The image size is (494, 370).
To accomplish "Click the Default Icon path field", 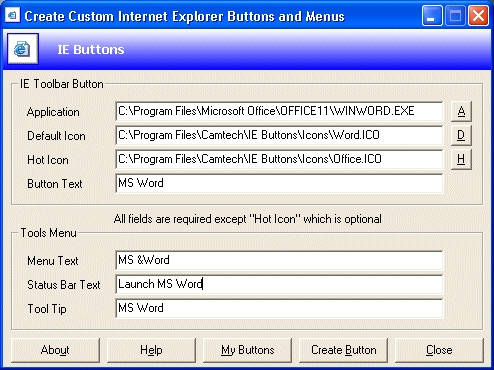I will pos(279,135).
